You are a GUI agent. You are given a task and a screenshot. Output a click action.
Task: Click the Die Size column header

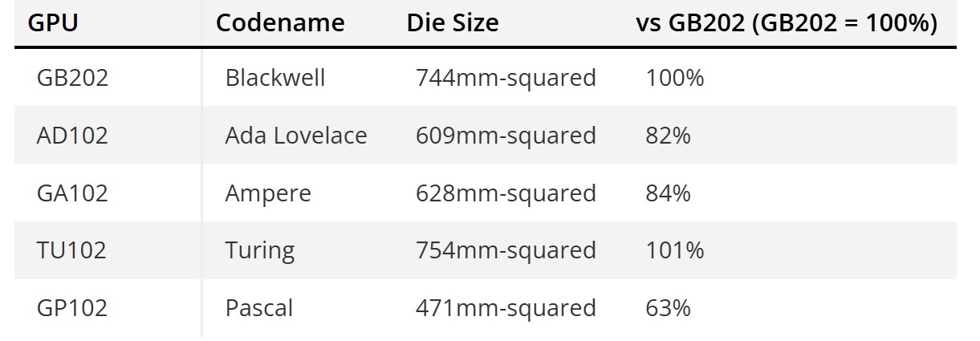452,23
